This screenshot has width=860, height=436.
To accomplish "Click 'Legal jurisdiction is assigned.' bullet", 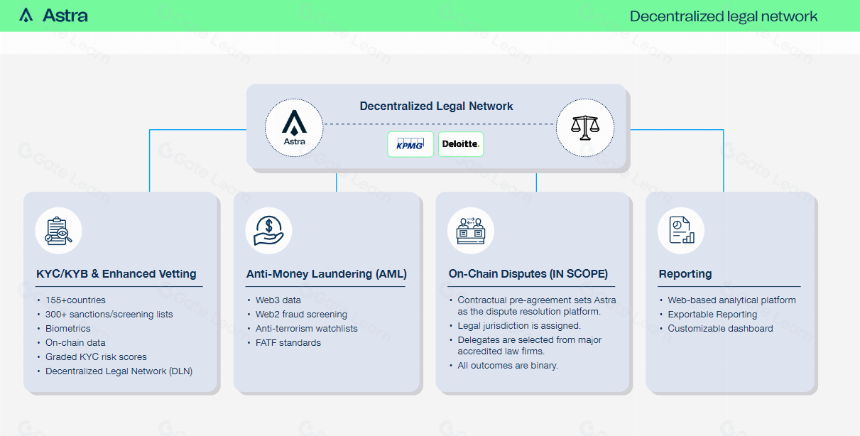I will 519,326.
